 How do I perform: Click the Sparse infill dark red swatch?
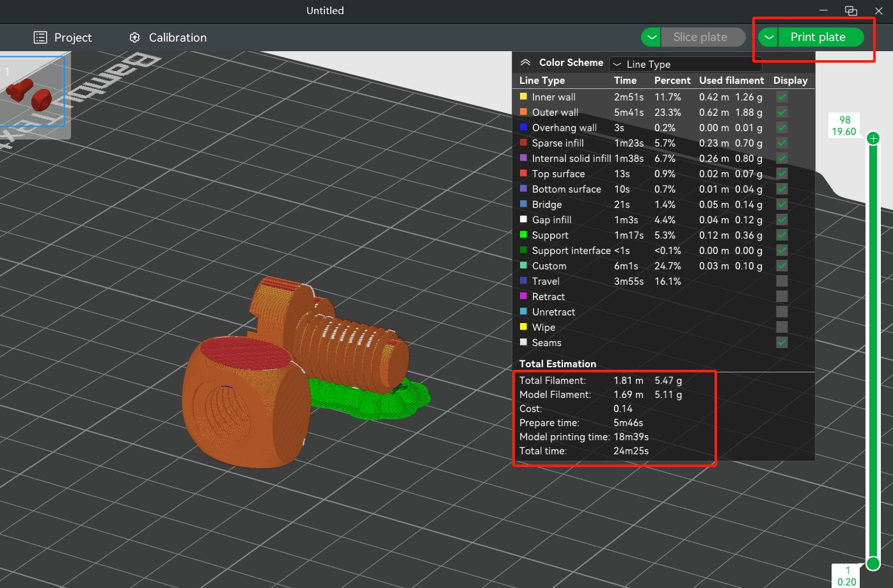[x=523, y=143]
